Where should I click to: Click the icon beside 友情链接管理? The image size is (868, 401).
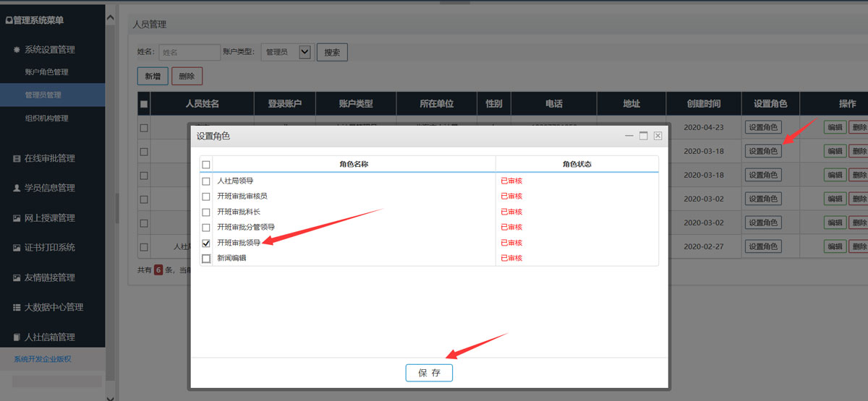click(x=17, y=277)
